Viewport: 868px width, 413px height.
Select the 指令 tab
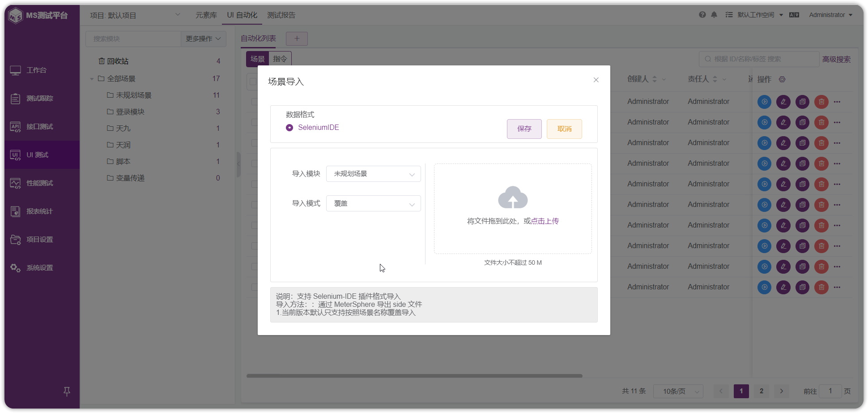(280, 59)
